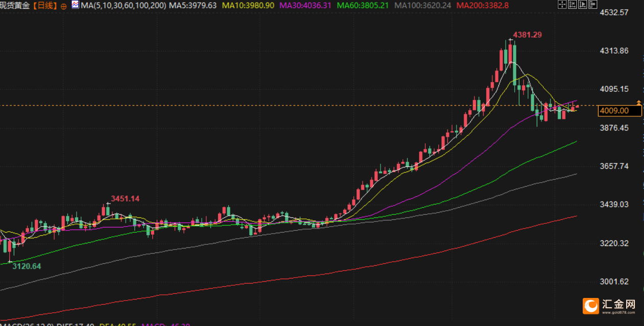Viewport: 644px width, 326px height.
Task: Click the 3120.64 low price label
Action: point(27,266)
